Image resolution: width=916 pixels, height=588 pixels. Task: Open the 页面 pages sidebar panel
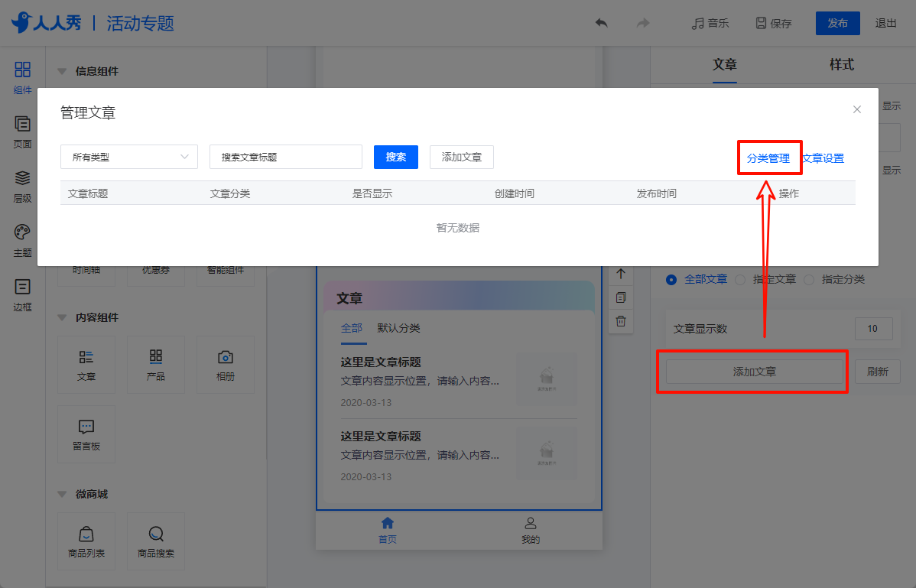click(x=22, y=132)
